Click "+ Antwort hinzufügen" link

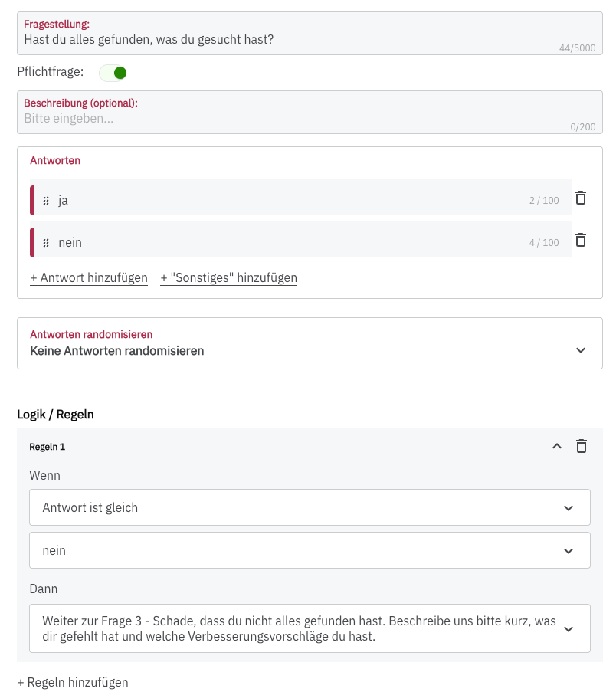pyautogui.click(x=89, y=278)
